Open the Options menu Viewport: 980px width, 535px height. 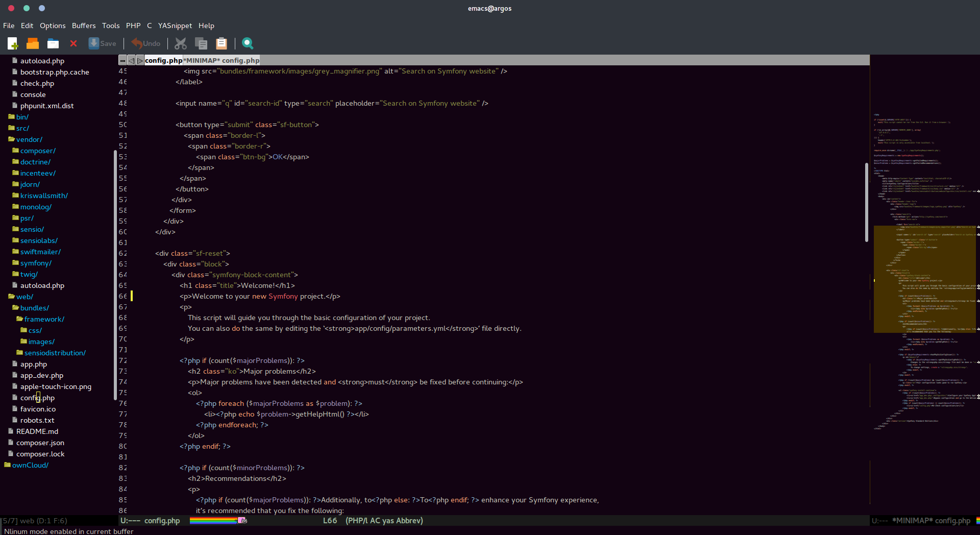point(53,26)
